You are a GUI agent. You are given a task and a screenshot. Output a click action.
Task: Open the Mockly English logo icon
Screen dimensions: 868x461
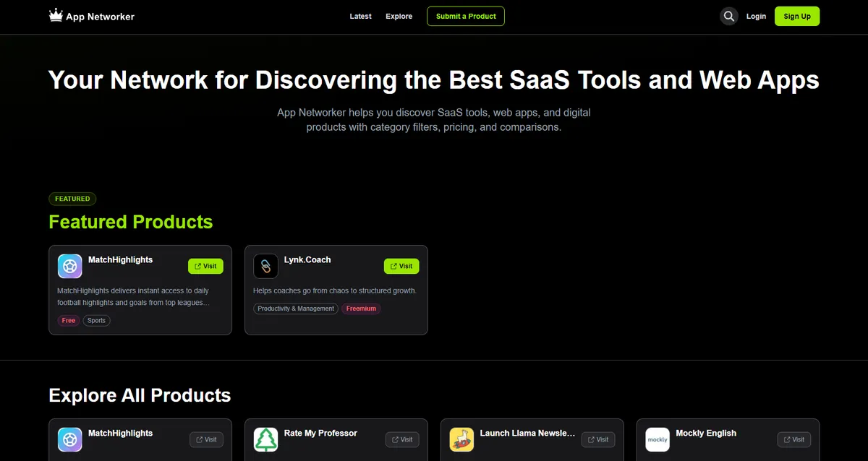pyautogui.click(x=658, y=439)
